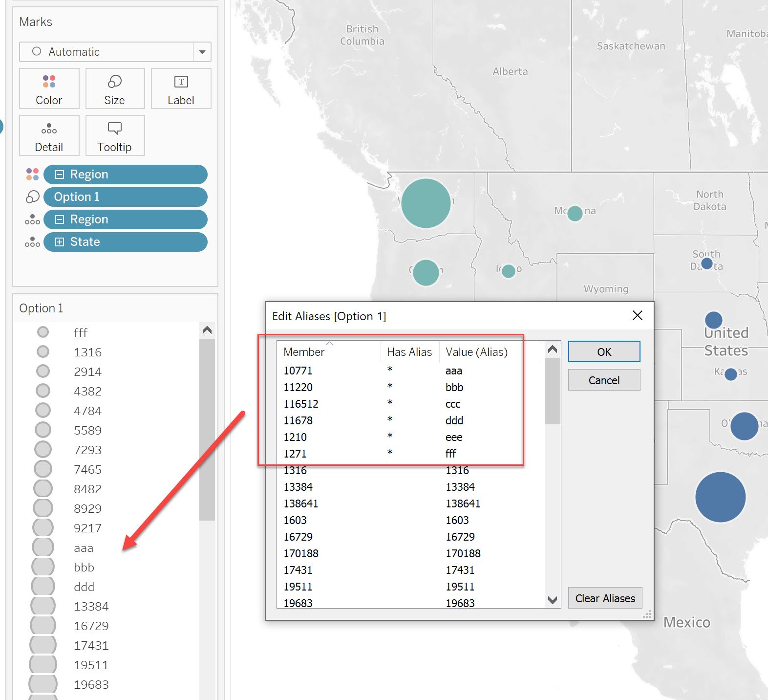Click detail icon beside second Region pill

32,219
